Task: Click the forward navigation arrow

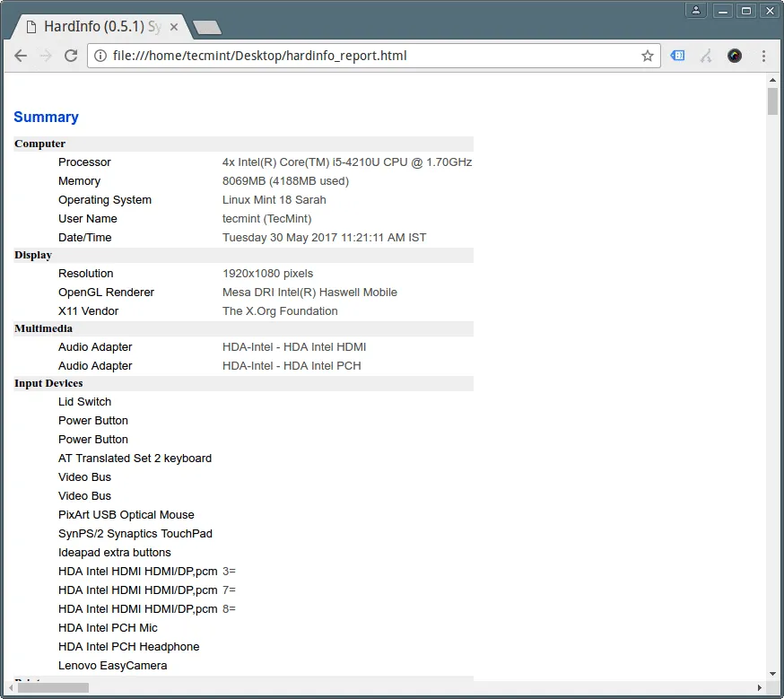Action: [46, 56]
